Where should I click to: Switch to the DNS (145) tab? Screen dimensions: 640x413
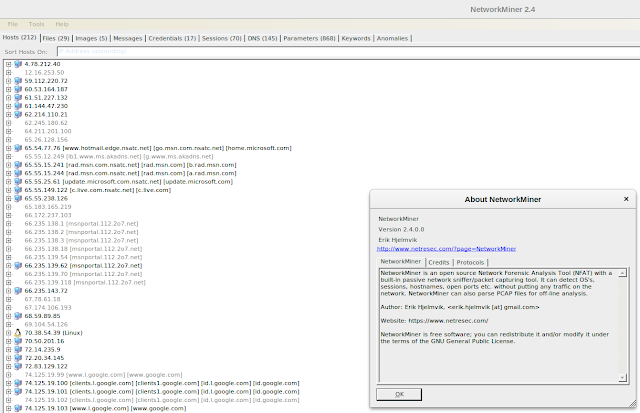point(262,38)
